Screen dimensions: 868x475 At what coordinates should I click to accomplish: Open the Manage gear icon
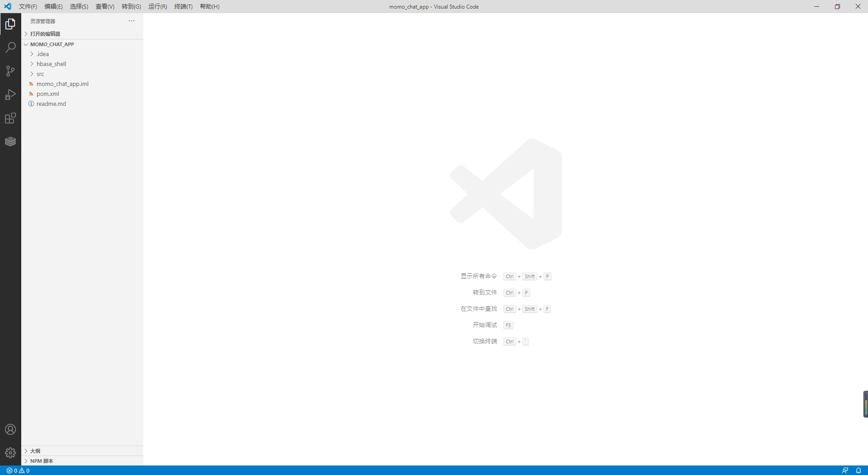[10, 453]
